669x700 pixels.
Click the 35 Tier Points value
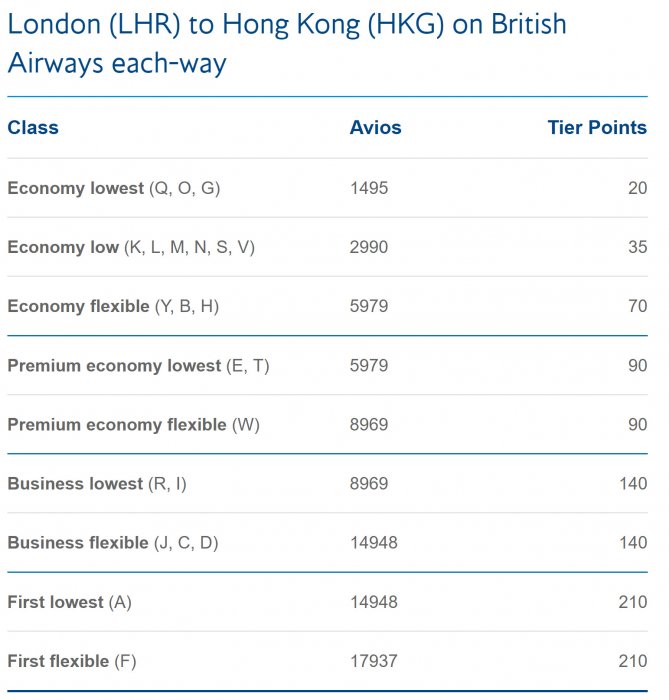tap(637, 247)
